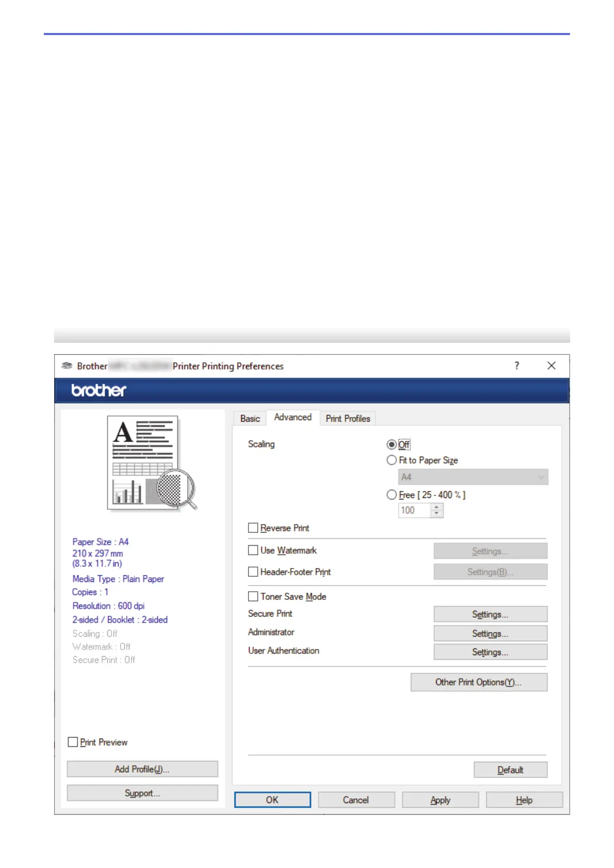The height and width of the screenshot is (868, 614).
Task: Enable the Reverse Print checkbox
Action: coord(253,528)
